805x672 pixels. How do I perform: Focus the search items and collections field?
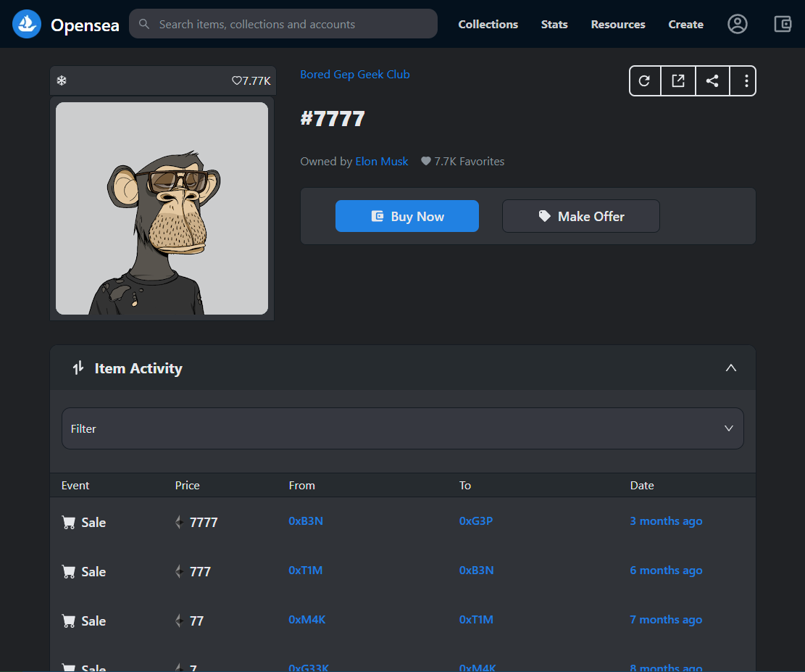point(283,24)
